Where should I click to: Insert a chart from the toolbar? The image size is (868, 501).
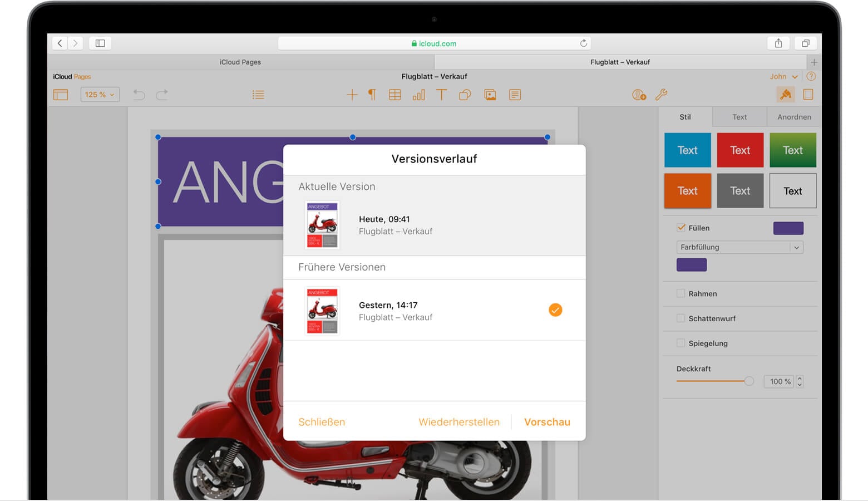[x=418, y=95]
